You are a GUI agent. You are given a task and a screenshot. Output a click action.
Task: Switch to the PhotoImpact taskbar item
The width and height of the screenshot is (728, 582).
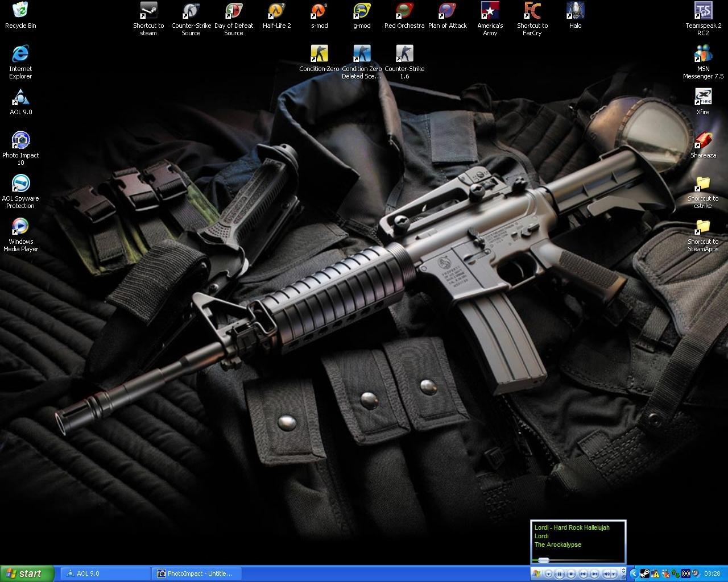pos(197,573)
